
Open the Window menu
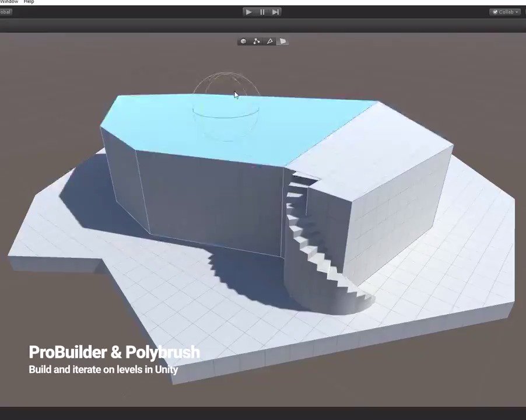tap(9, 2)
